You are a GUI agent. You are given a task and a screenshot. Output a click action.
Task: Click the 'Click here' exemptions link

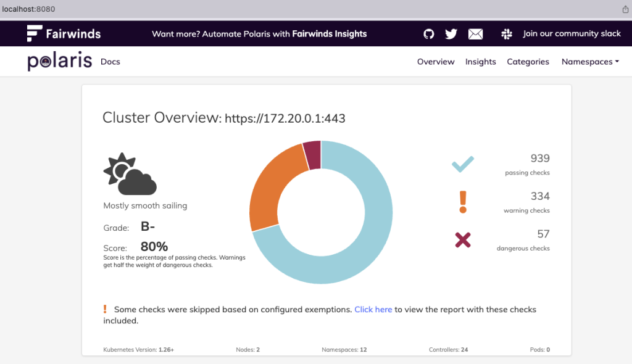373,309
